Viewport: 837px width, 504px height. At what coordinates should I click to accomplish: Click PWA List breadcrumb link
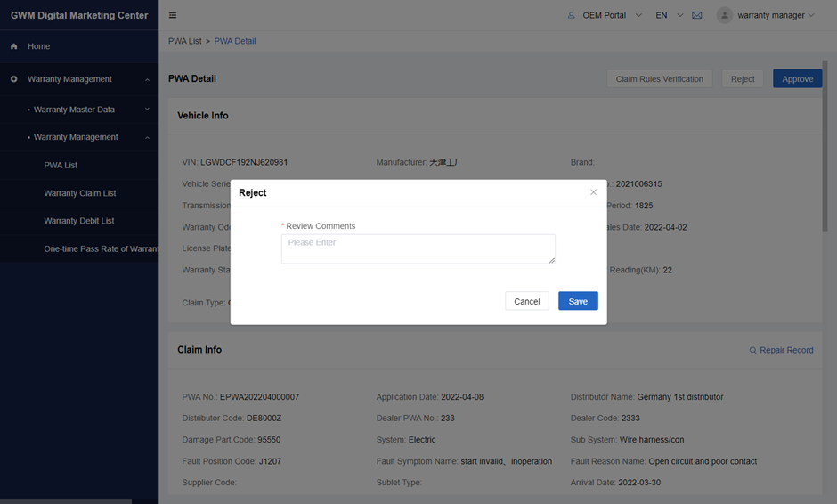tap(184, 41)
